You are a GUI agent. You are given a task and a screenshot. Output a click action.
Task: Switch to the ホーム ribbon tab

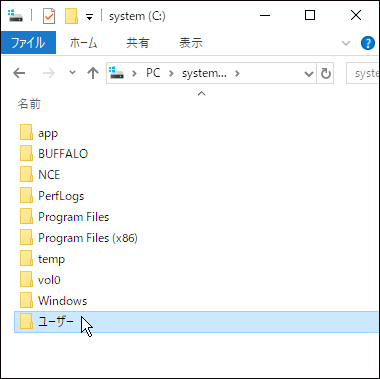[83, 43]
